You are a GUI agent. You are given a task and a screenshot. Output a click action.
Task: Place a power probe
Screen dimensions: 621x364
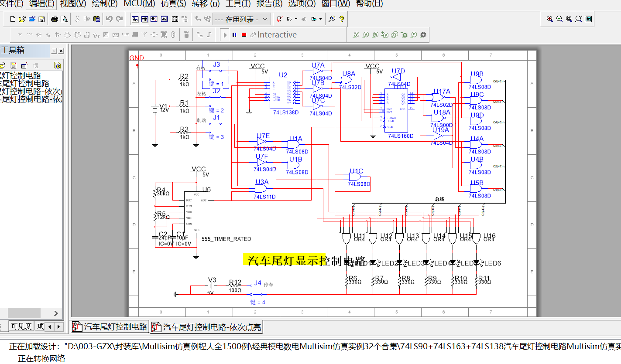click(375, 35)
